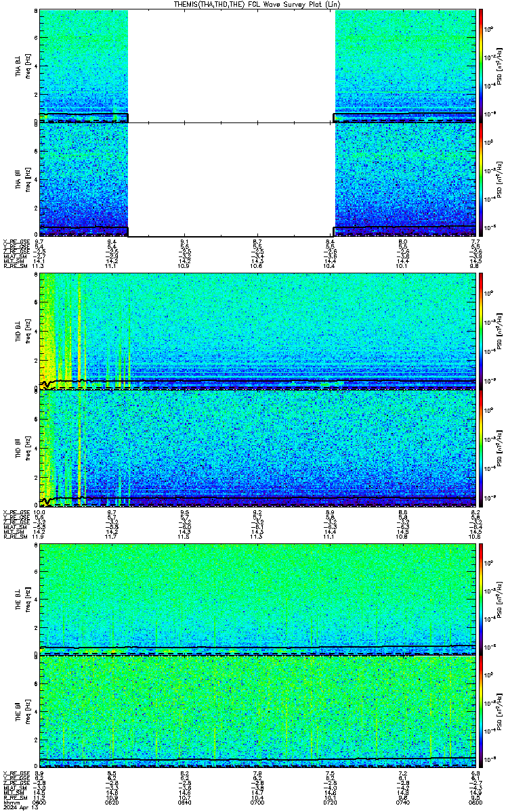Click the color bar beside THA B⊥ spectrogram
This screenshot has height=812, width=508.
pos(481,66)
